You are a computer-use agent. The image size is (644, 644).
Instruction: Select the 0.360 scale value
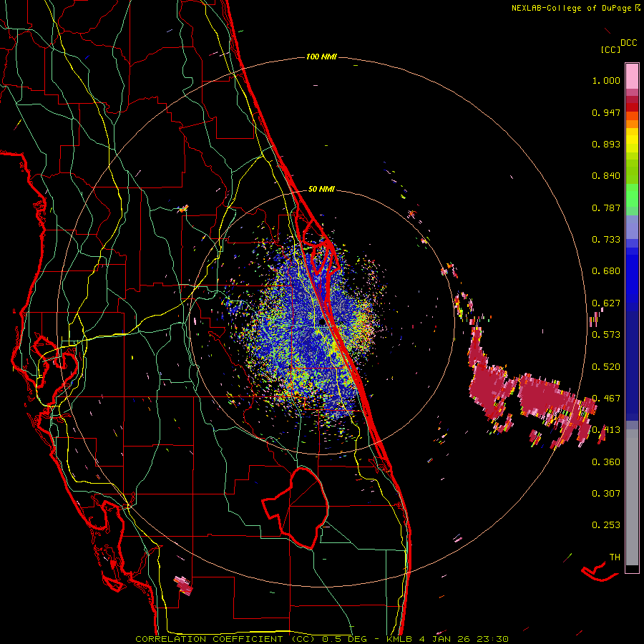point(606,462)
